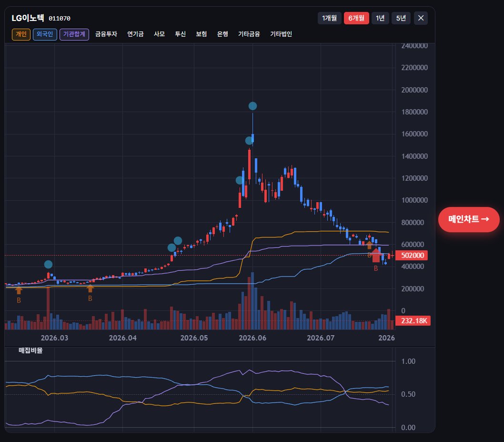The width and height of the screenshot is (504, 442).
Task: Click the 1000000 price axis label
Action: (x=414, y=200)
